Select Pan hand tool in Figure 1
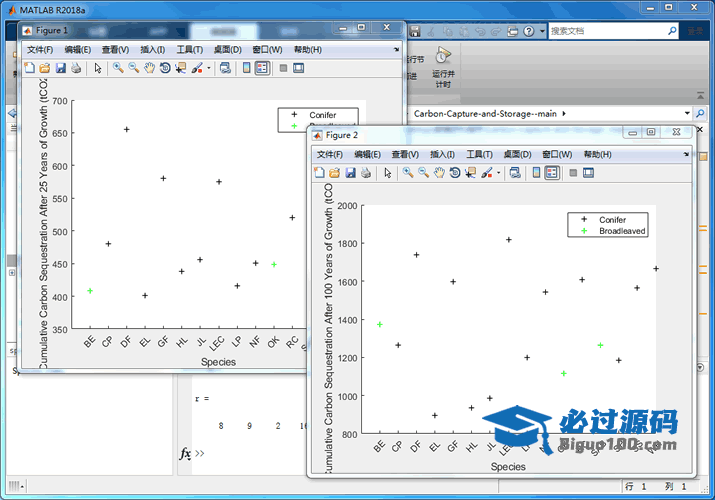The image size is (715, 500). [x=149, y=68]
